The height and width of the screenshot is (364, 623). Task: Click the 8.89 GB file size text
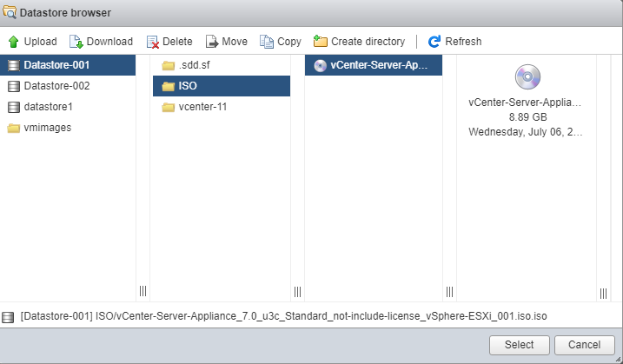coord(528,117)
